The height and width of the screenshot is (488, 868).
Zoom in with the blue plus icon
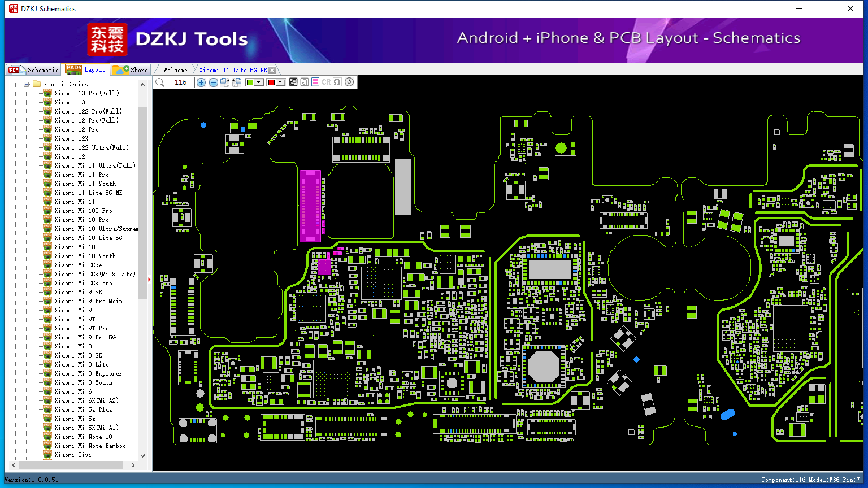[201, 82]
